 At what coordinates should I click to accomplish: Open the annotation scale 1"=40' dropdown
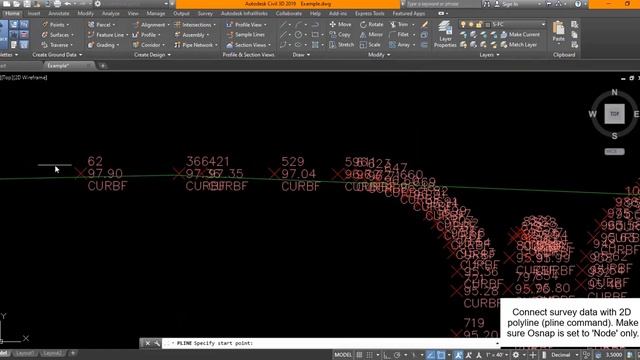pyautogui.click(x=496, y=355)
